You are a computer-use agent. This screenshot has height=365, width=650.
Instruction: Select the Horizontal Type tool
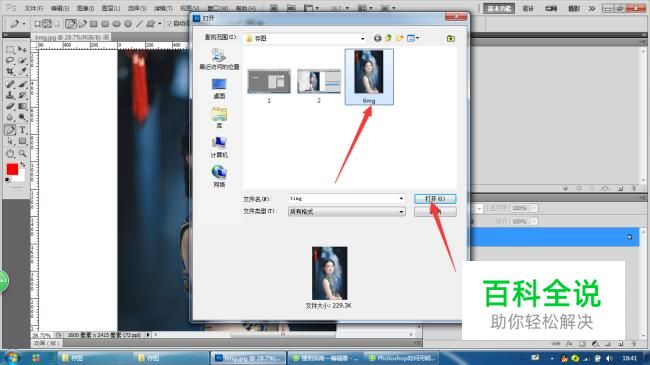pos(22,130)
